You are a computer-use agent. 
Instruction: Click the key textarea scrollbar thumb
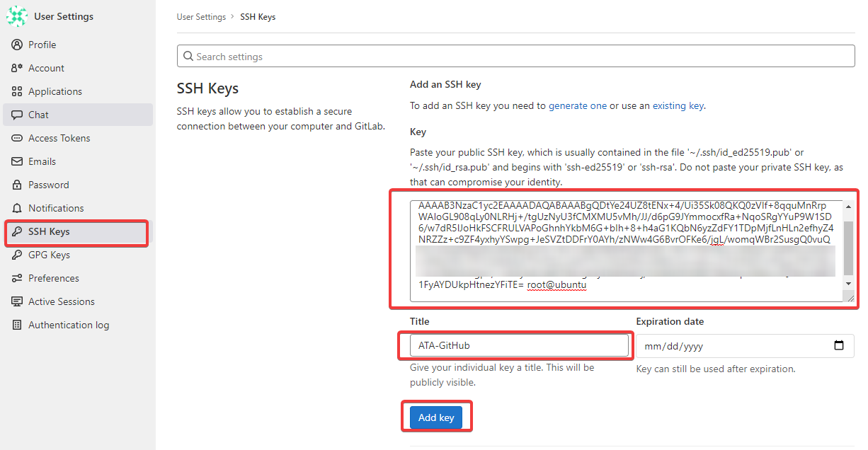(x=849, y=248)
